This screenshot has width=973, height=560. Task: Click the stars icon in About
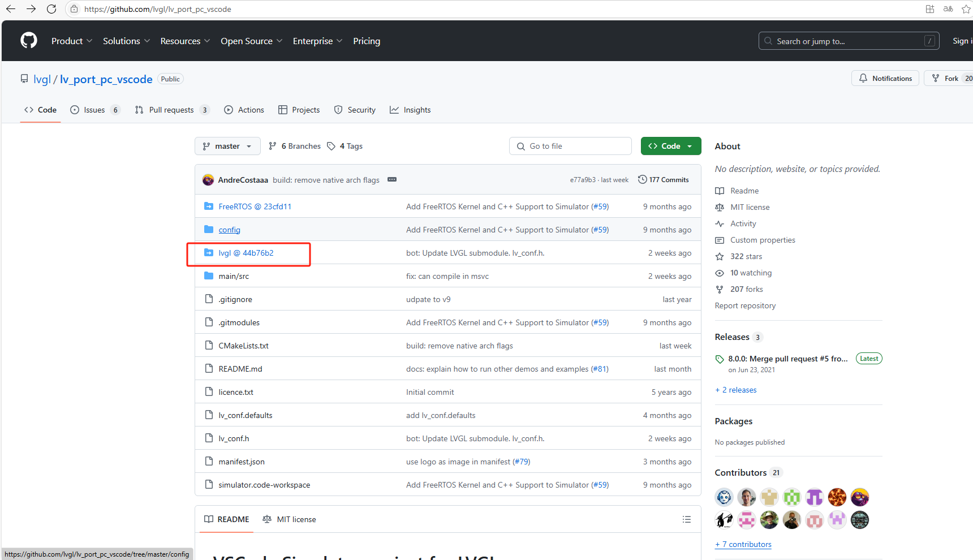pyautogui.click(x=720, y=257)
